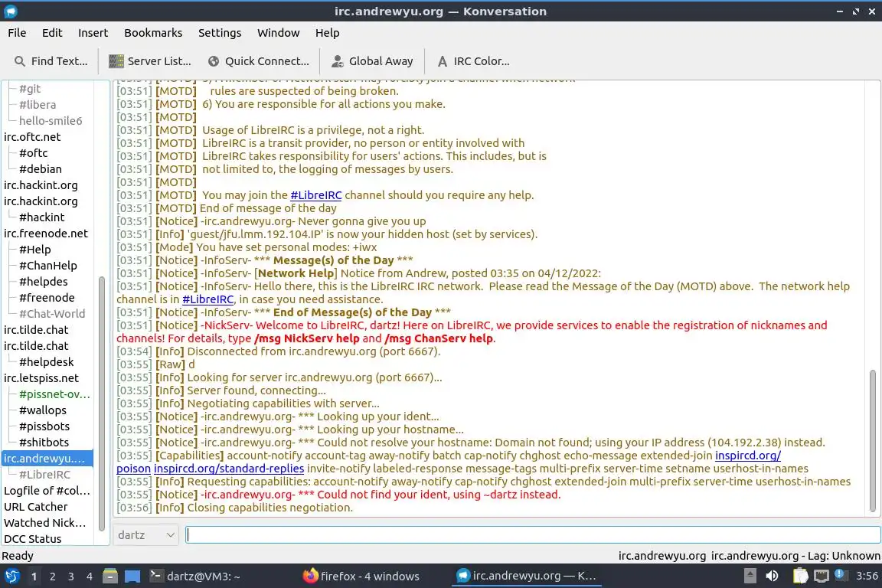The image size is (882, 588).
Task: Select the irc.freenode.net server entry
Action: [46, 233]
